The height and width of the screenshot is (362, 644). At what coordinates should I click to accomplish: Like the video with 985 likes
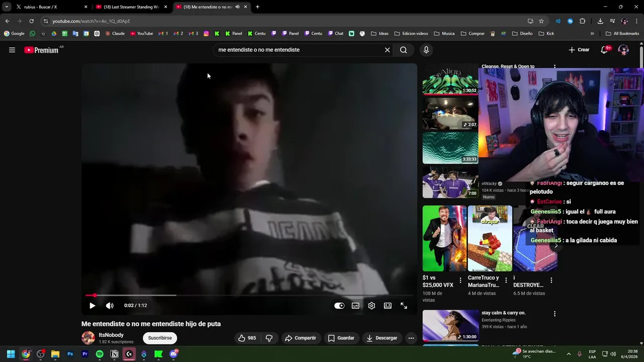pos(247,338)
